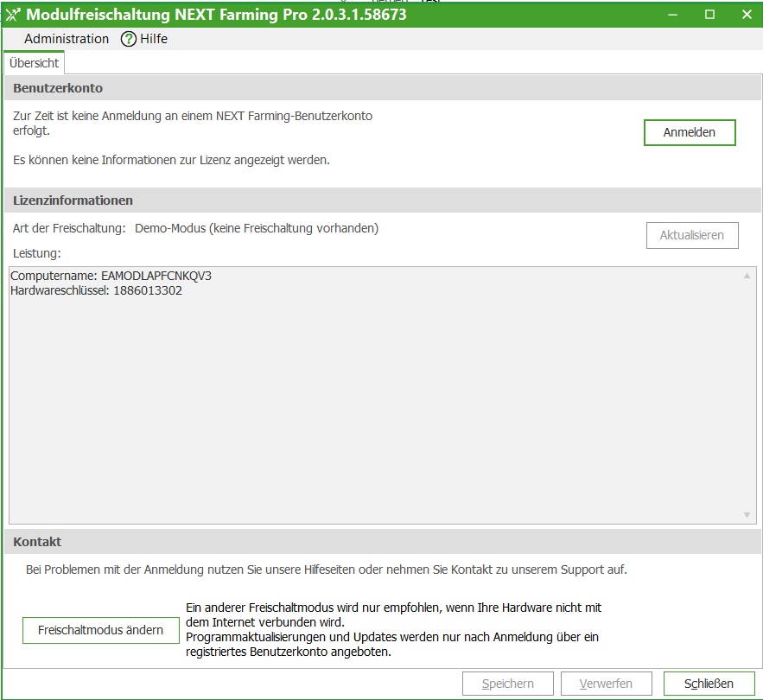Click the Benutzerkonto section header
The width and height of the screenshot is (763, 700).
[x=383, y=88]
